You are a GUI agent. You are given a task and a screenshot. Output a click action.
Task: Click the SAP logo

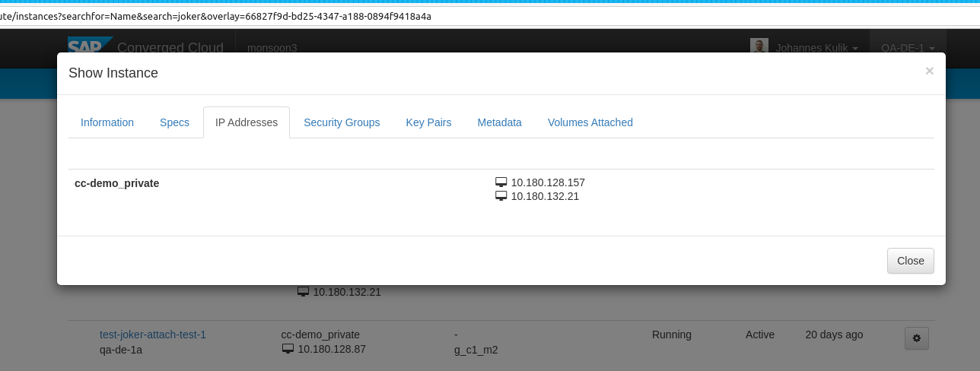point(90,46)
